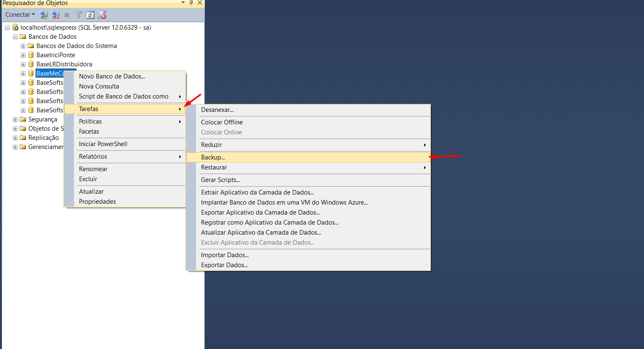Select Propriedades in the context menu
The height and width of the screenshot is (349, 644).
[97, 202]
